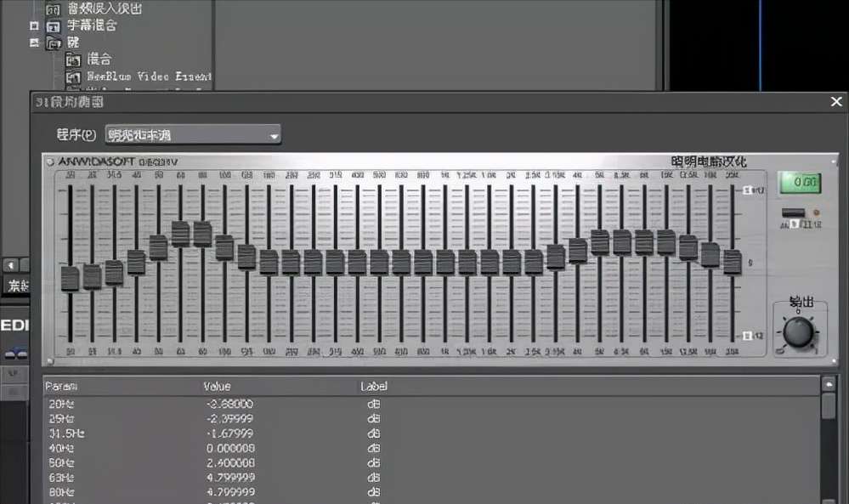Click the BeeBlue Video Essential effect icon
This screenshot has width=849, height=504.
pos(73,76)
